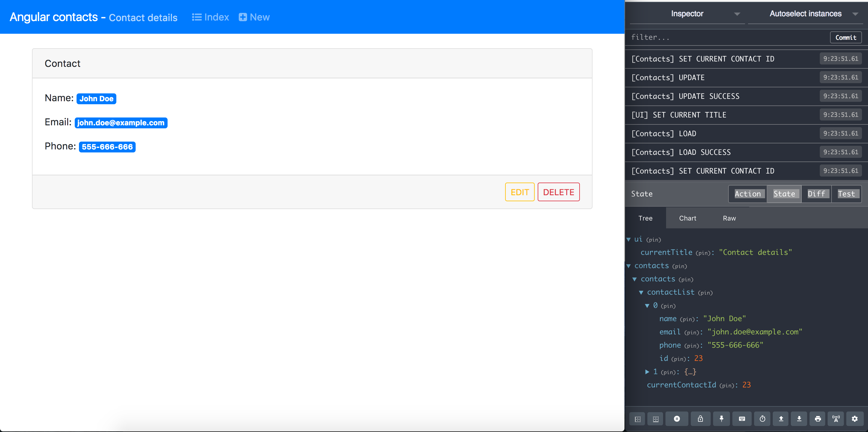
Task: Open the Inspector monitor dropdown
Action: (x=687, y=14)
